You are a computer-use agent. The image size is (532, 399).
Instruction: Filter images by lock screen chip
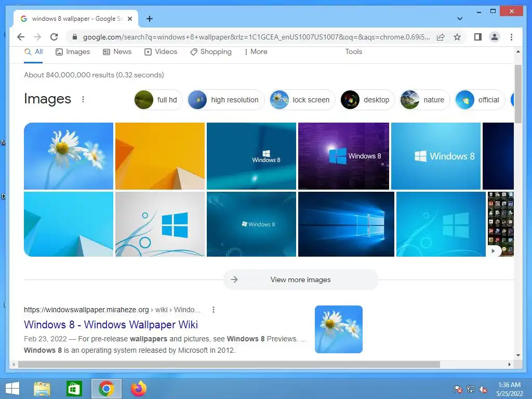tap(302, 100)
